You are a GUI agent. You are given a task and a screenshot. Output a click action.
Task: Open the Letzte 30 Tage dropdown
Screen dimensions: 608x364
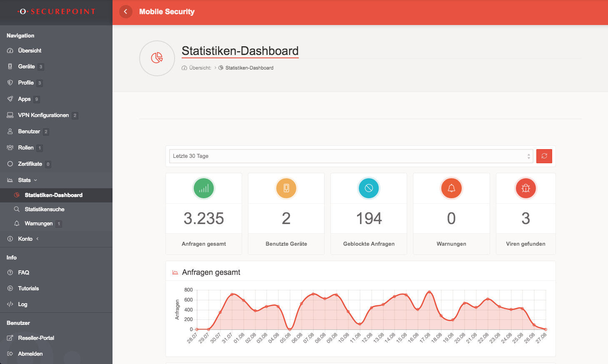click(x=350, y=156)
